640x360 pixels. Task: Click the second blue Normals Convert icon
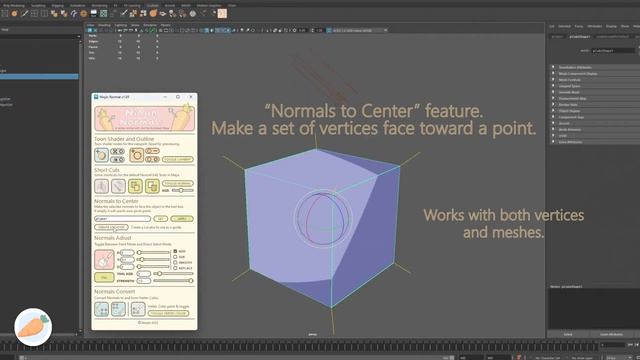point(118,309)
